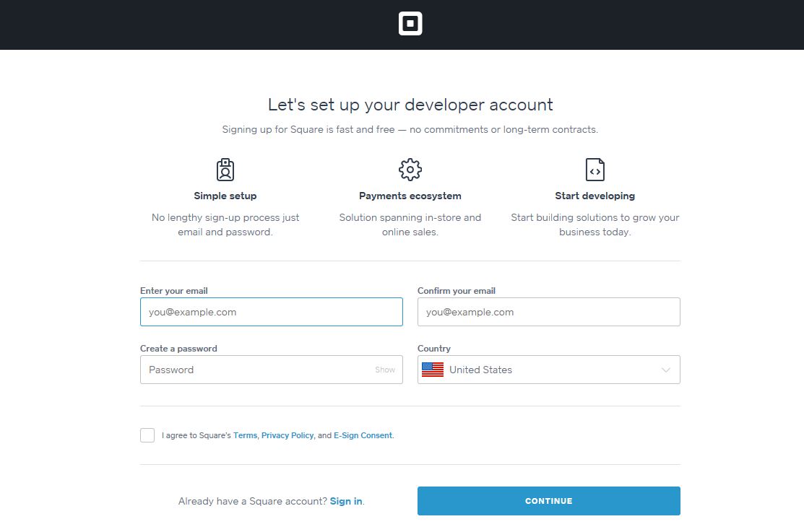Focus the Confirm your email field
Viewport: 804px width, 532px height.
pos(549,312)
